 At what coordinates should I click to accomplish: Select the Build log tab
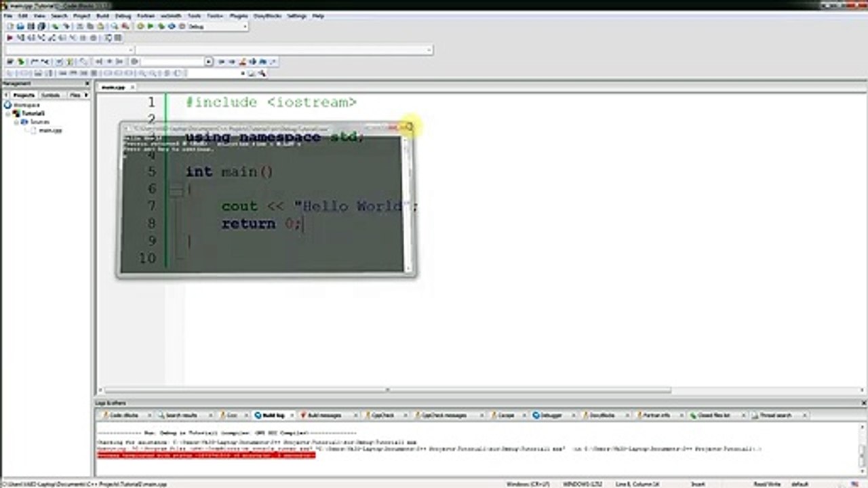pyautogui.click(x=274, y=415)
